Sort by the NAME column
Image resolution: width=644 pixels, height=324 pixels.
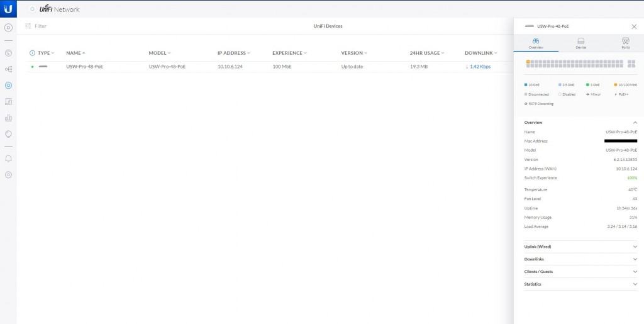point(76,53)
